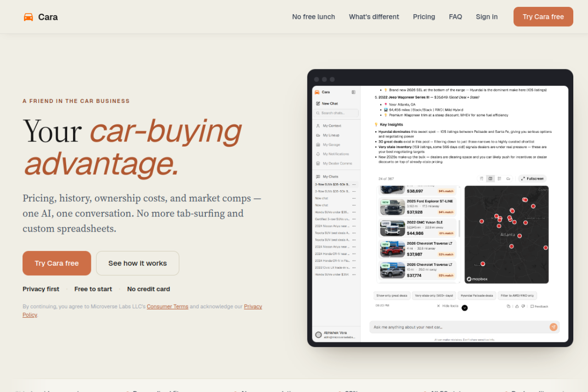Open Privacy Policy link
Image resolution: width=588 pixels, height=392 pixels.
pos(253,307)
